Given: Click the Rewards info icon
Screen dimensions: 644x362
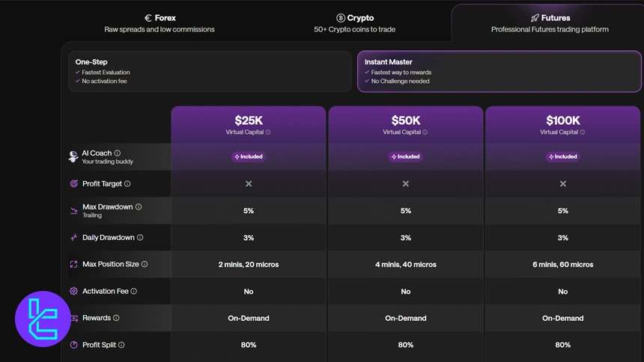Looking at the screenshot, I should click(116, 318).
